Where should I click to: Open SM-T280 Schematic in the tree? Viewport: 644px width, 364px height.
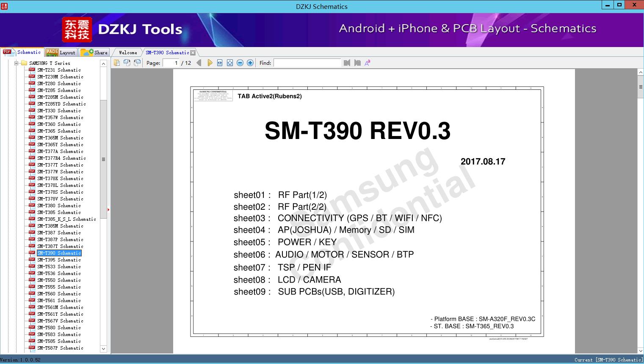point(59,83)
